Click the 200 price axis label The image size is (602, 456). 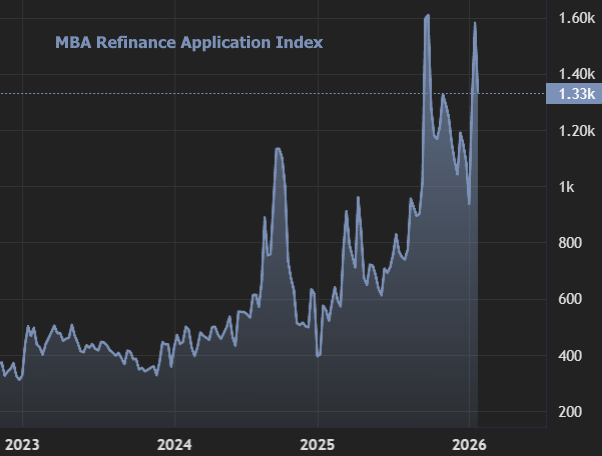[x=572, y=412]
